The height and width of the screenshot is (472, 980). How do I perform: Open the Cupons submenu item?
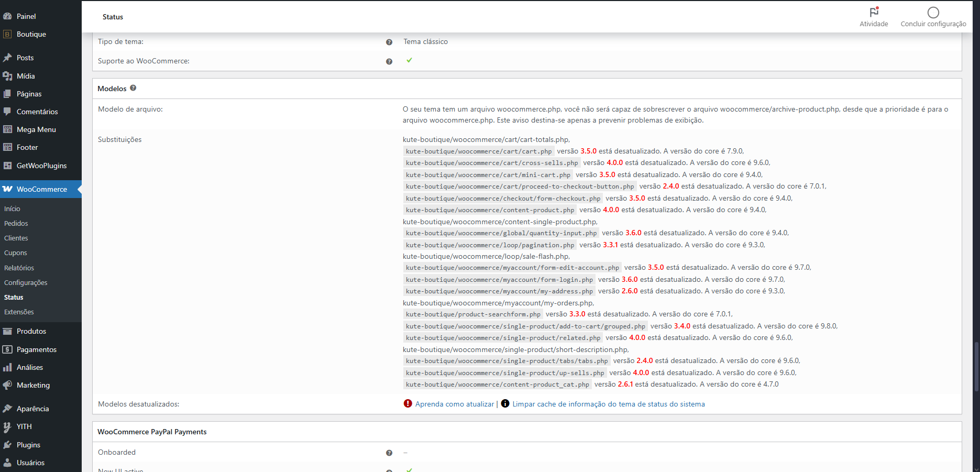click(x=16, y=253)
